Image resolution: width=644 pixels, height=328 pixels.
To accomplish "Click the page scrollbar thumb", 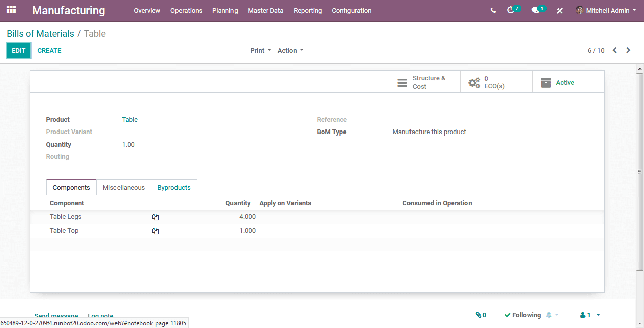I will [639, 171].
